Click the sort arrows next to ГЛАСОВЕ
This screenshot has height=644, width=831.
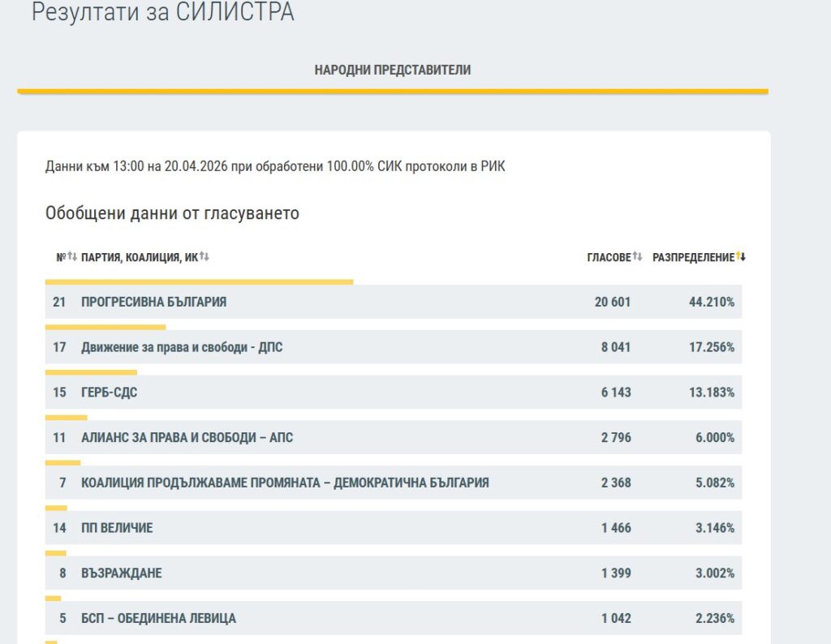(637, 257)
